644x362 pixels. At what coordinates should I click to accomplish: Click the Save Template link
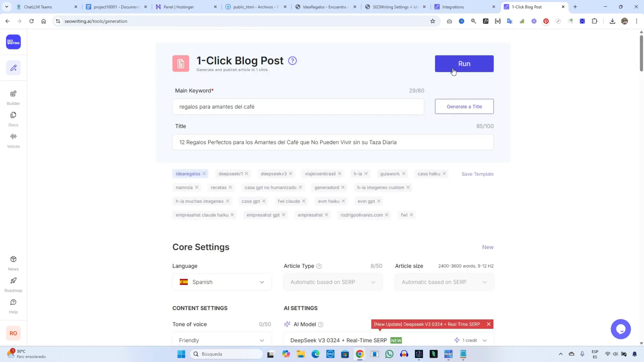coord(477,173)
